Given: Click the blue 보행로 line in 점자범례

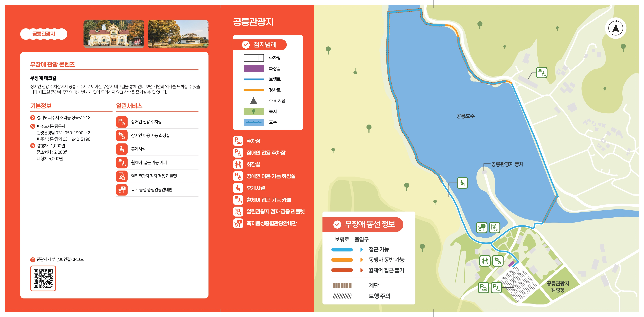Looking at the screenshot, I should (253, 79).
